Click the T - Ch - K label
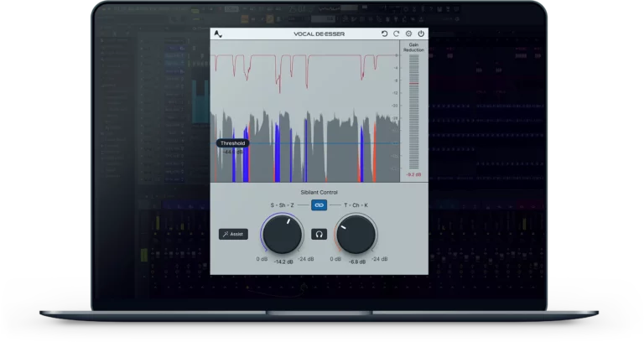Image resolution: width=644 pixels, height=342 pixels. pyautogui.click(x=356, y=205)
